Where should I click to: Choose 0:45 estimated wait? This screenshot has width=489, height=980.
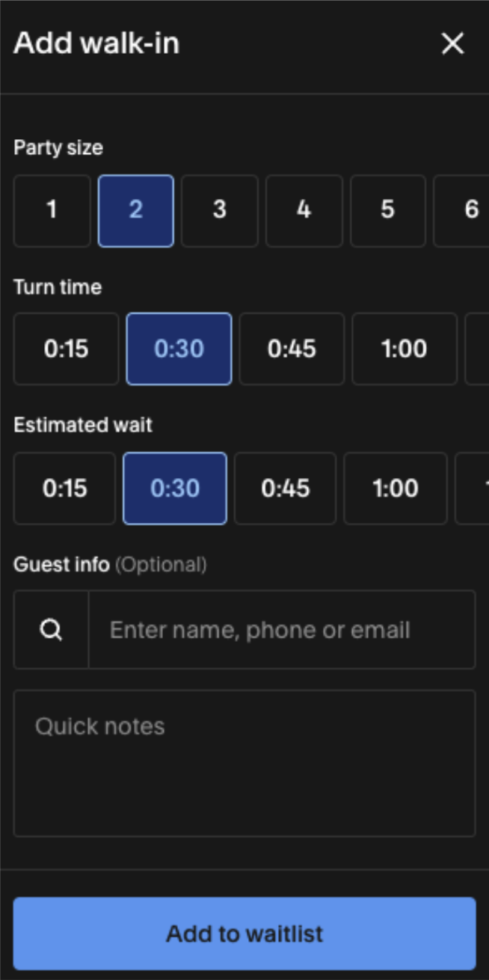[285, 489]
